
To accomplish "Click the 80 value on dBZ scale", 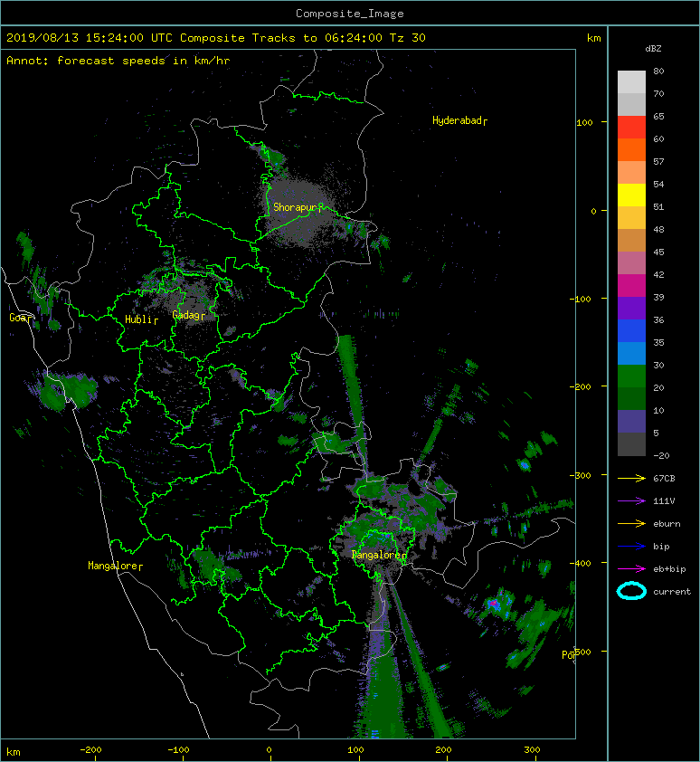I will (x=658, y=71).
